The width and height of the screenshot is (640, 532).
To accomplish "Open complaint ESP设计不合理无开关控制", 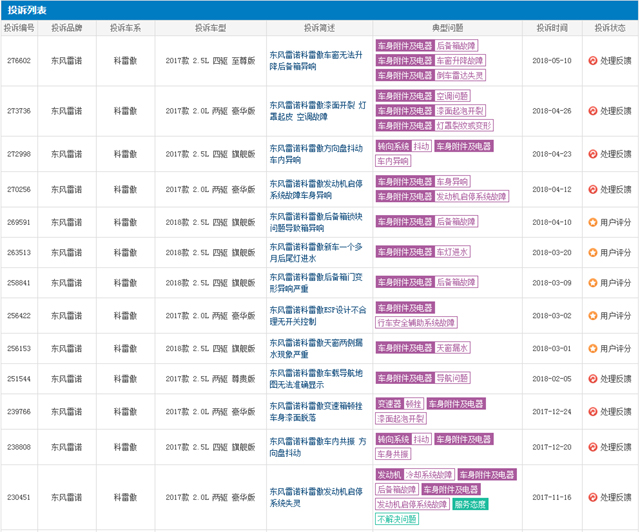I will coord(318,316).
